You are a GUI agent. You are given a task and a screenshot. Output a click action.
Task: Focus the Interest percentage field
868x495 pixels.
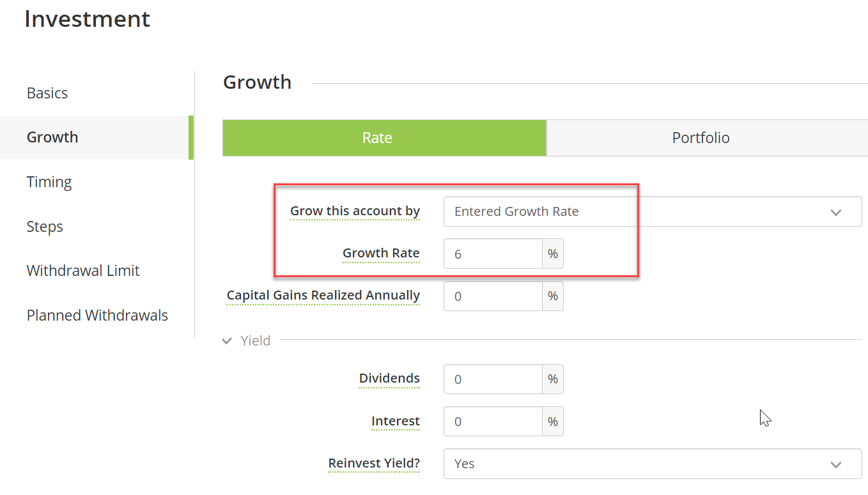(x=493, y=421)
